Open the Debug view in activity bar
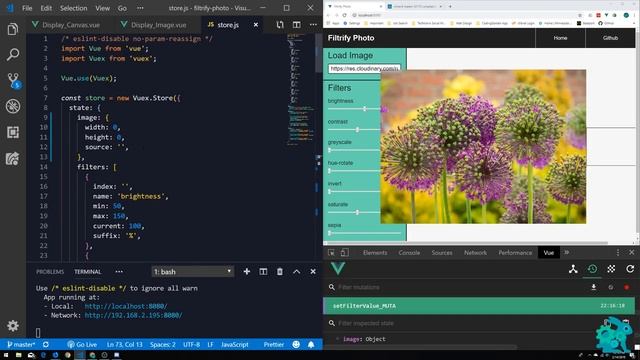Image resolution: width=640 pixels, height=360 pixels. [x=13, y=106]
